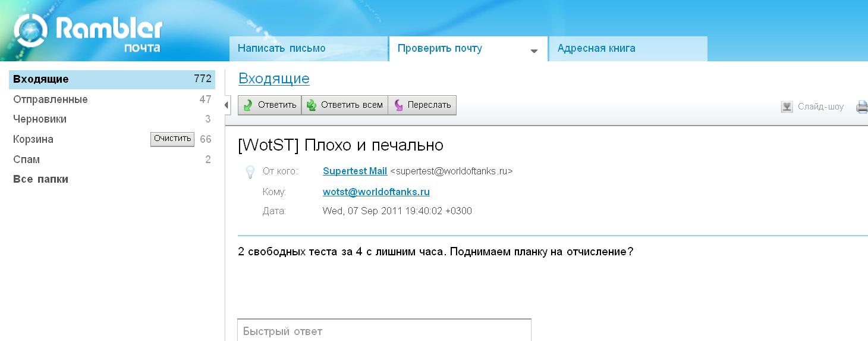This screenshot has width=868, height=341.
Task: Click the Rambler logo icon
Action: (30, 31)
